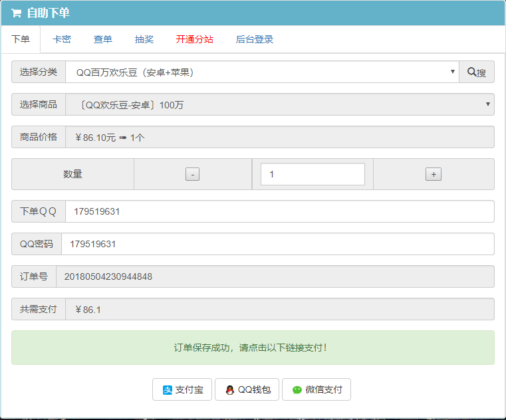
Task: Open the 卡密 tab
Action: point(62,39)
